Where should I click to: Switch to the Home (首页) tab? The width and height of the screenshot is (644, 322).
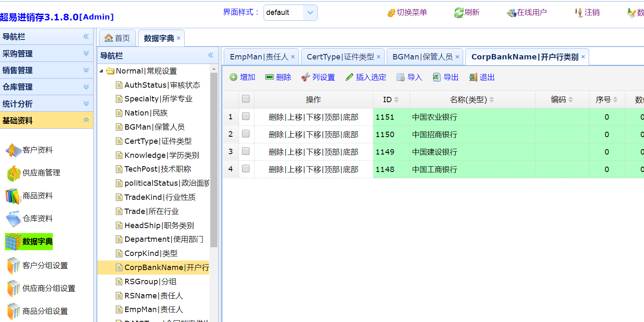click(x=117, y=38)
